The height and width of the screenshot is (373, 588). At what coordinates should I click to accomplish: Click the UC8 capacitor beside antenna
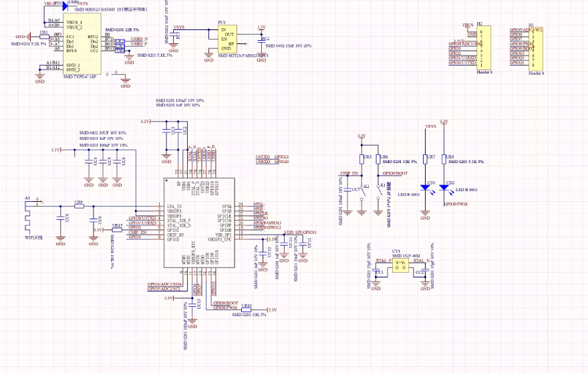[x=60, y=218]
